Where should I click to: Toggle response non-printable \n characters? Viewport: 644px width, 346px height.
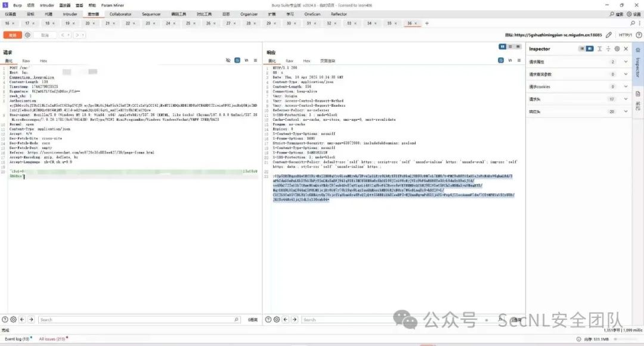pyautogui.click(x=510, y=60)
